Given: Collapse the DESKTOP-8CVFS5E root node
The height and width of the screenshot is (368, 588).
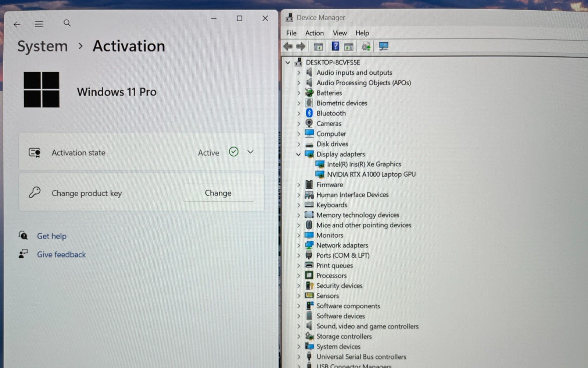Looking at the screenshot, I should (x=288, y=63).
